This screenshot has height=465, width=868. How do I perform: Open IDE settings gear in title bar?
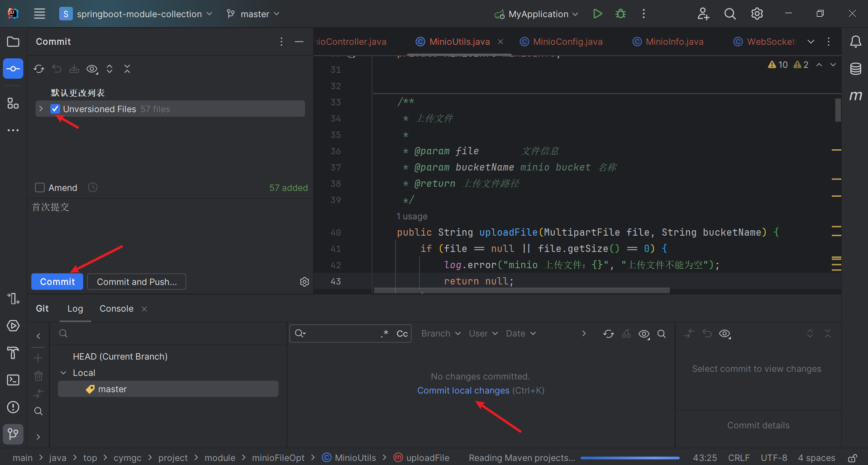click(x=757, y=14)
